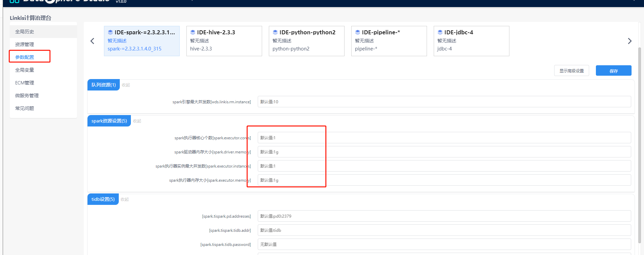The height and width of the screenshot is (255, 644).
Task: Select the IDE-spark engine card
Action: pyautogui.click(x=142, y=41)
